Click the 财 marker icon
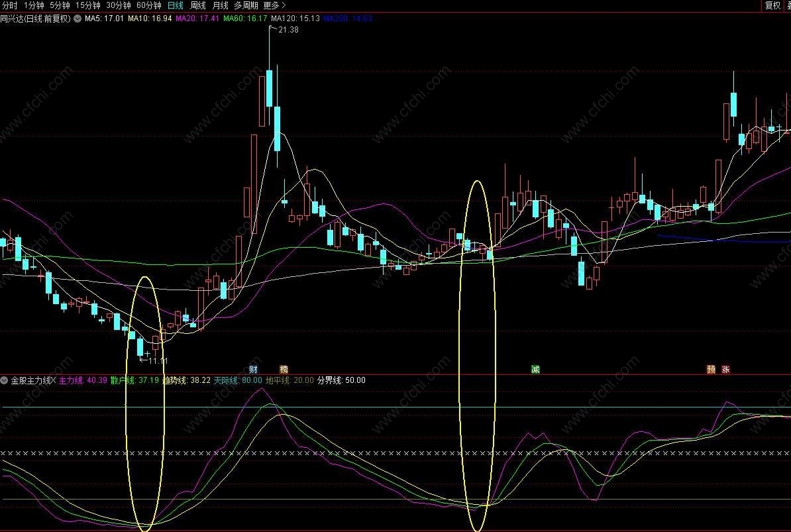The width and height of the screenshot is (791, 532). [x=253, y=370]
